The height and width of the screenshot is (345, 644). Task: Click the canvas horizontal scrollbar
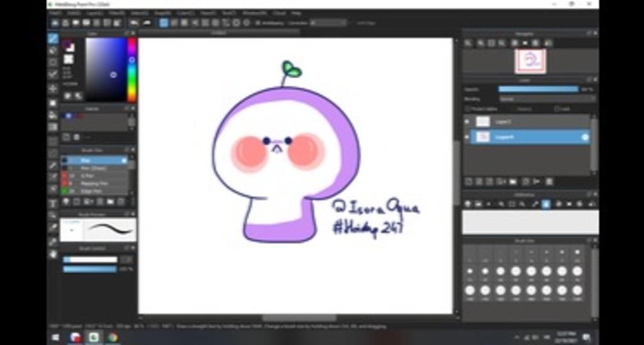coord(299,318)
